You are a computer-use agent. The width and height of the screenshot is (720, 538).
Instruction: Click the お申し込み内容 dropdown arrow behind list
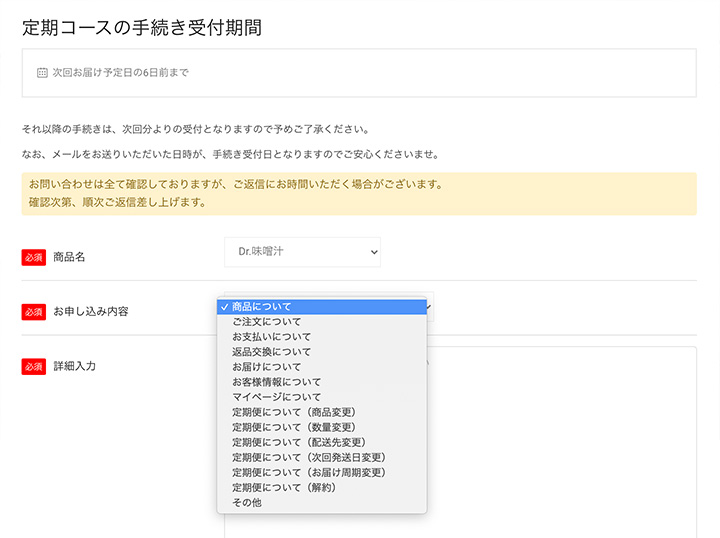[x=429, y=307]
